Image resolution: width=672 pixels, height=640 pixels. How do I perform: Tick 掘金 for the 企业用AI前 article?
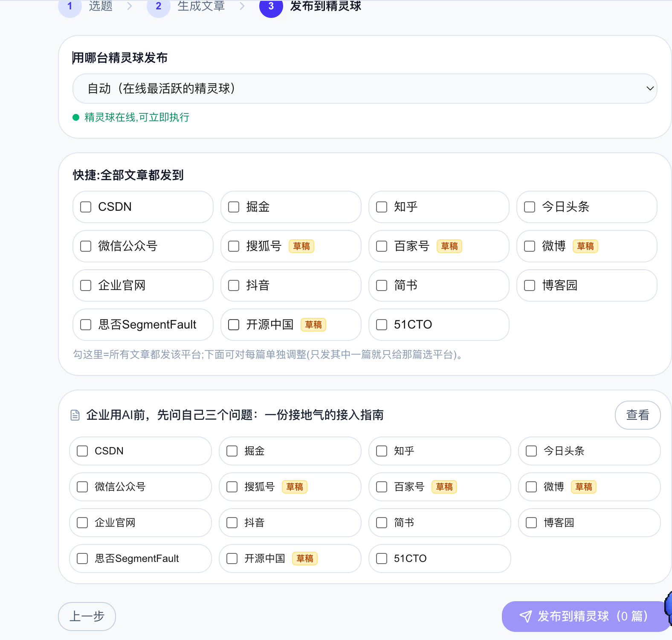click(232, 451)
